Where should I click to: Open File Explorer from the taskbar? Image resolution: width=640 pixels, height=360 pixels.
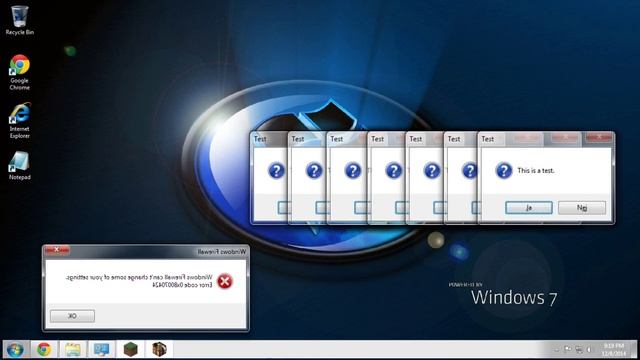(x=73, y=350)
